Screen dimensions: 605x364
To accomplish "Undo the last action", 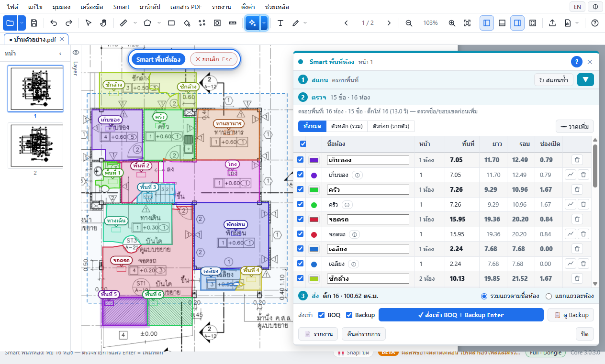I will [x=54, y=23].
